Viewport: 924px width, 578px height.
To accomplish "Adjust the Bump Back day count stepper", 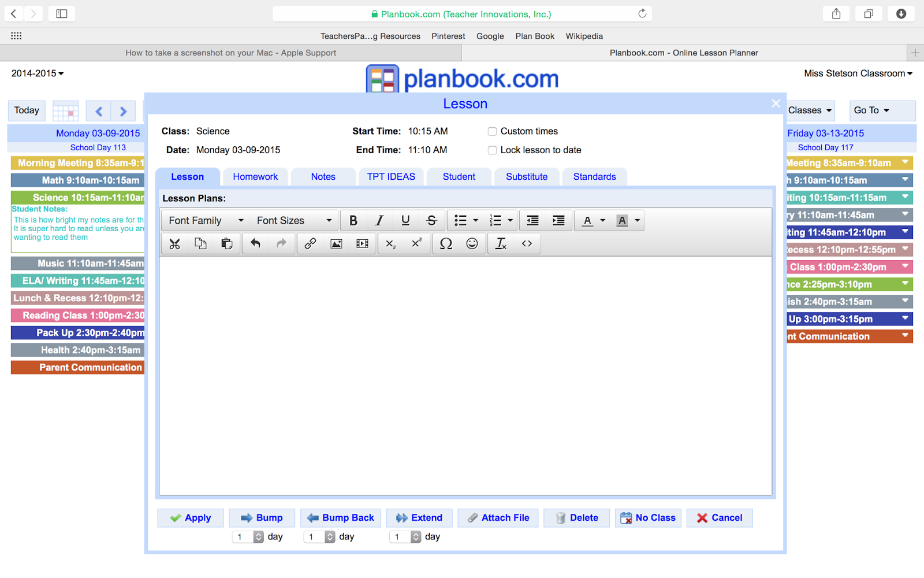I will (x=330, y=537).
